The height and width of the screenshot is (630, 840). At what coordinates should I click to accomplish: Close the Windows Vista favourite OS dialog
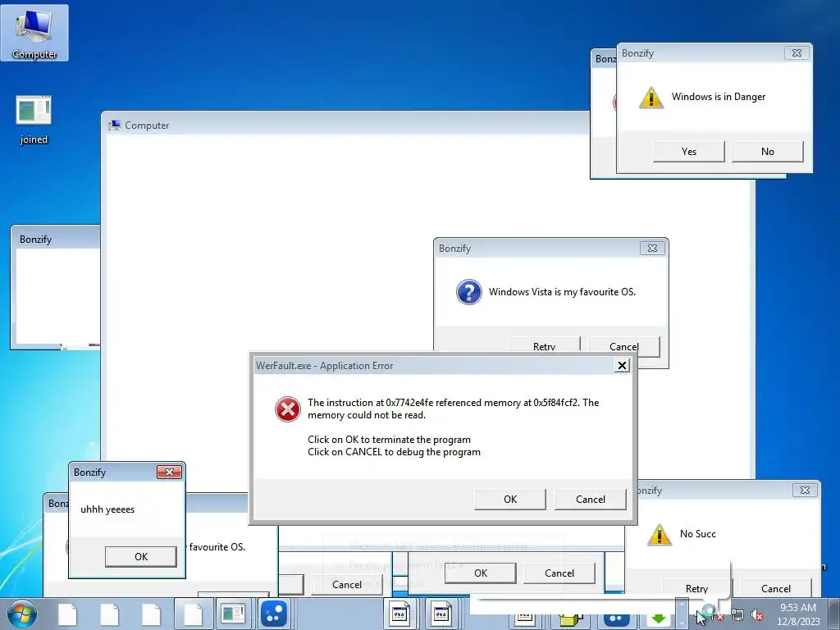click(652, 248)
